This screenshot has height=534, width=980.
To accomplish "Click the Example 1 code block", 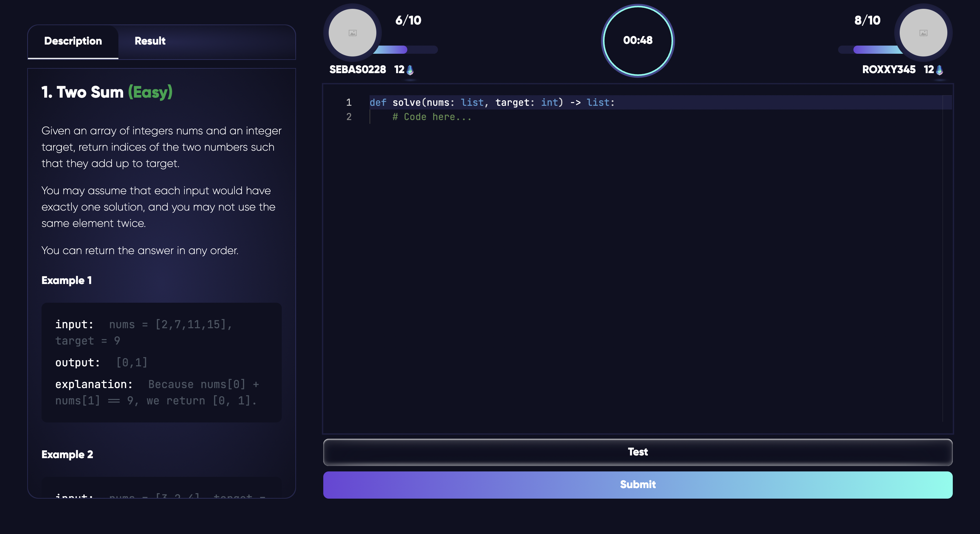I will [161, 362].
